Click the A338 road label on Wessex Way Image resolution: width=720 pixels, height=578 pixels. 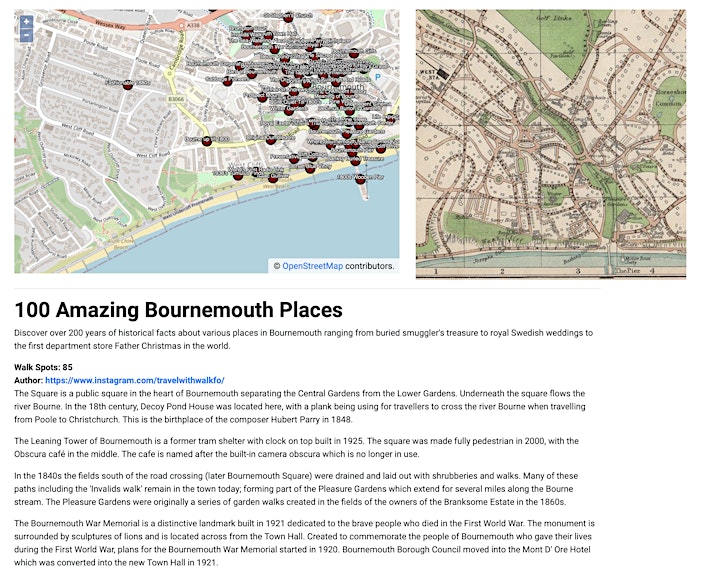[193, 25]
